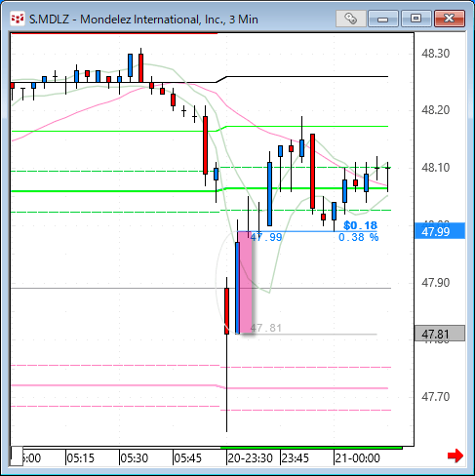
Task: Click the 05:45 time axis label
Action: (x=188, y=458)
